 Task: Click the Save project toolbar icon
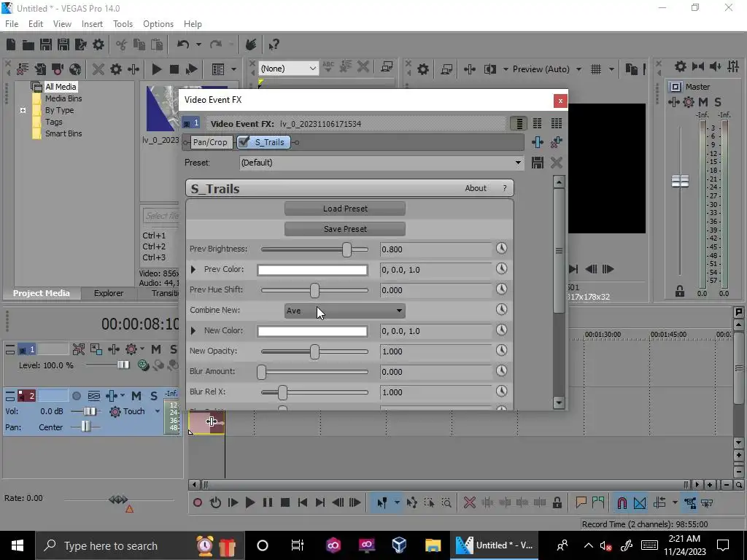(x=46, y=44)
